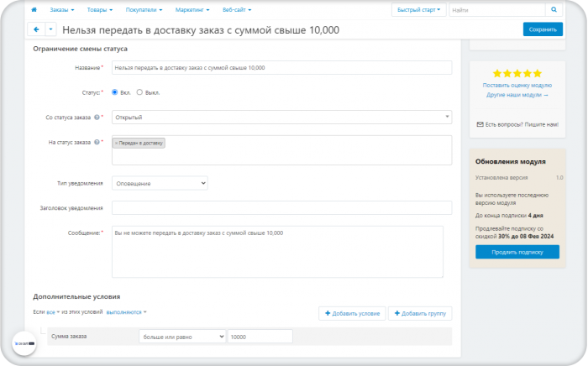The image size is (588, 366).
Task: Click the order sum value field 10000
Action: click(x=260, y=337)
